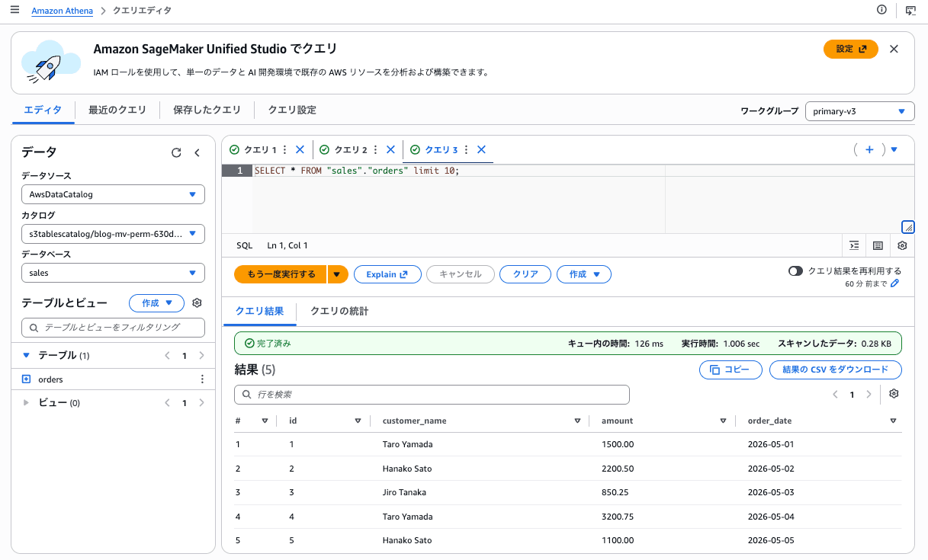Expand the ビュー section
Screen dimensions: 928x560
click(26, 402)
